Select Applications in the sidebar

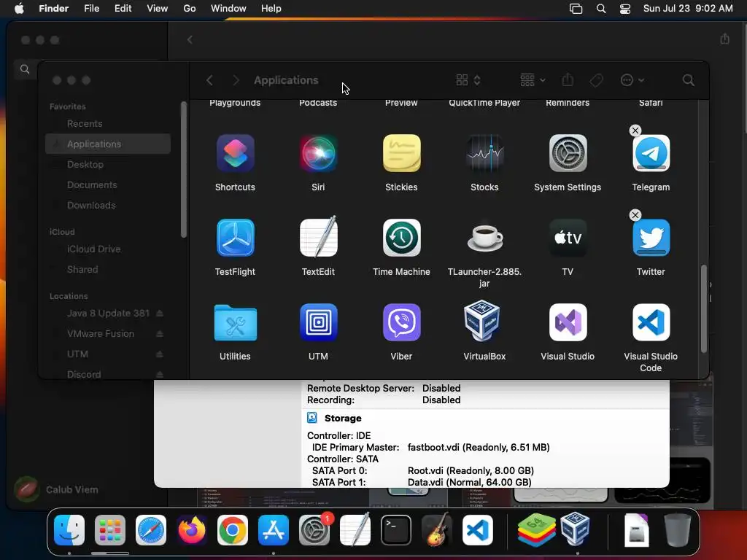tap(108, 144)
